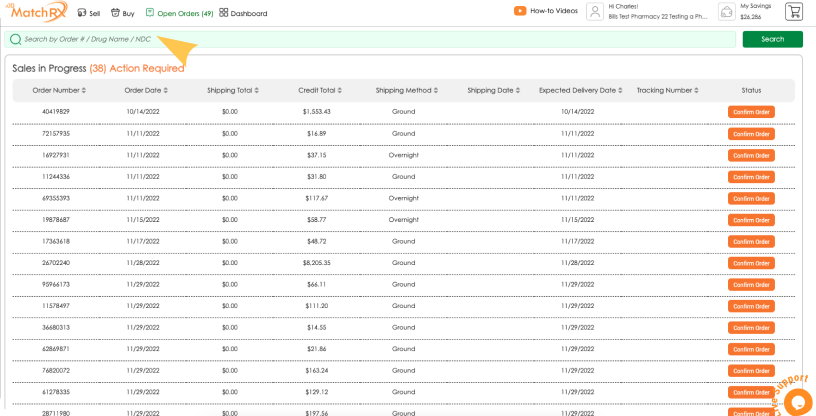Open the shopping cart icon
816x416 pixels.
[x=793, y=12]
